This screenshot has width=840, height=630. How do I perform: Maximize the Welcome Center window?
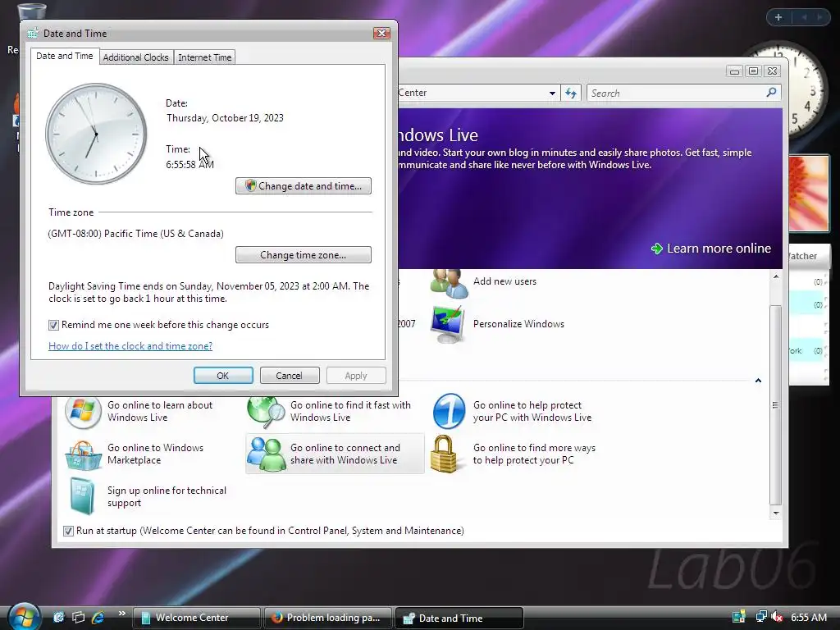pyautogui.click(x=753, y=71)
